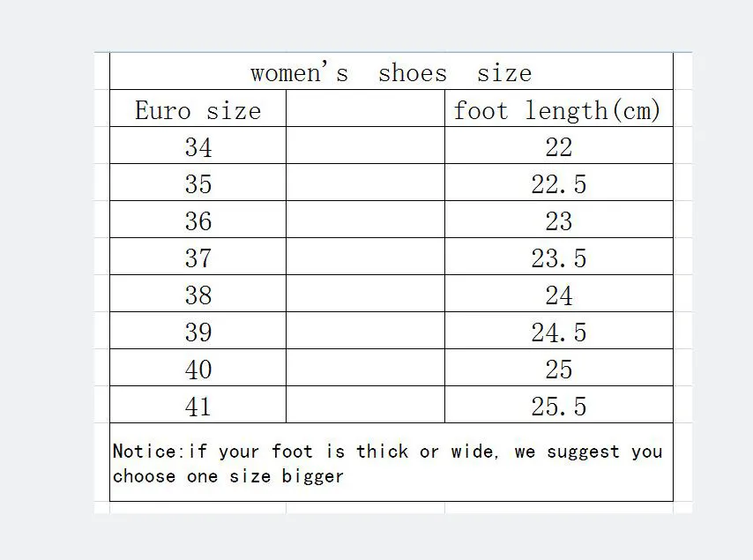Image resolution: width=753 pixels, height=560 pixels.
Task: Select the women's shoes size title cell
Action: point(391,71)
